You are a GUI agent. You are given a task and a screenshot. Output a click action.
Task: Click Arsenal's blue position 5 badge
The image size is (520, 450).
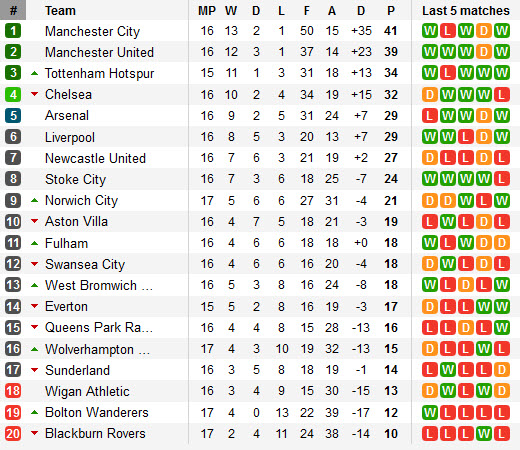[x=13, y=116]
